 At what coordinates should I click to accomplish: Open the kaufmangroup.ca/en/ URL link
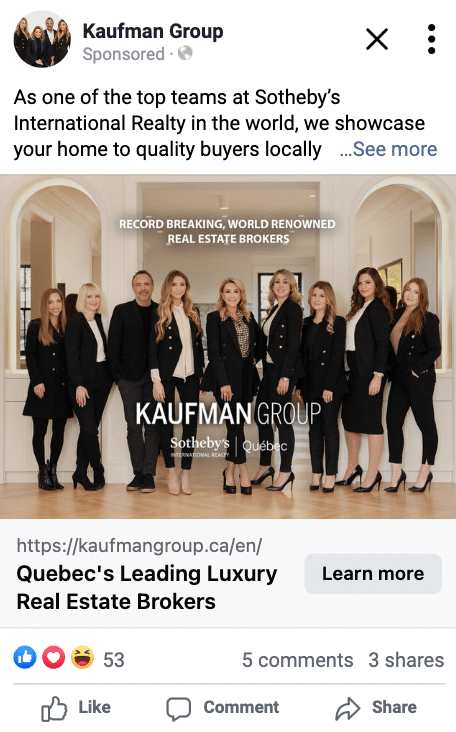click(x=140, y=545)
